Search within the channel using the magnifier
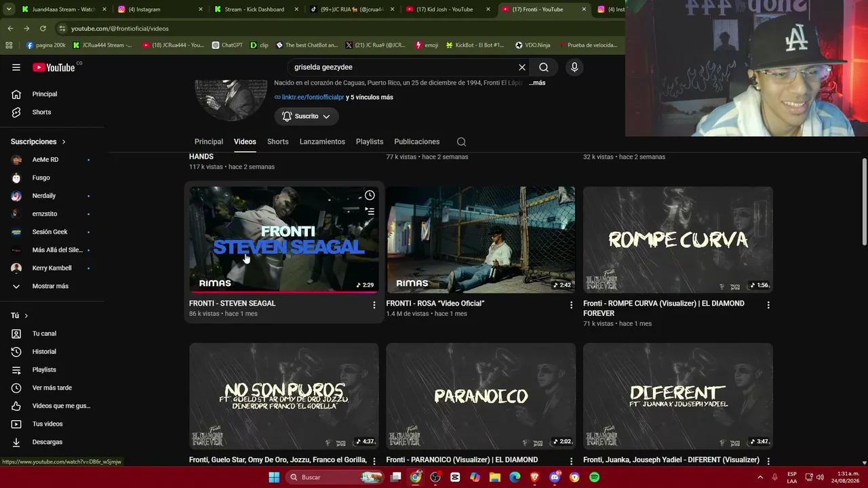 (x=461, y=142)
